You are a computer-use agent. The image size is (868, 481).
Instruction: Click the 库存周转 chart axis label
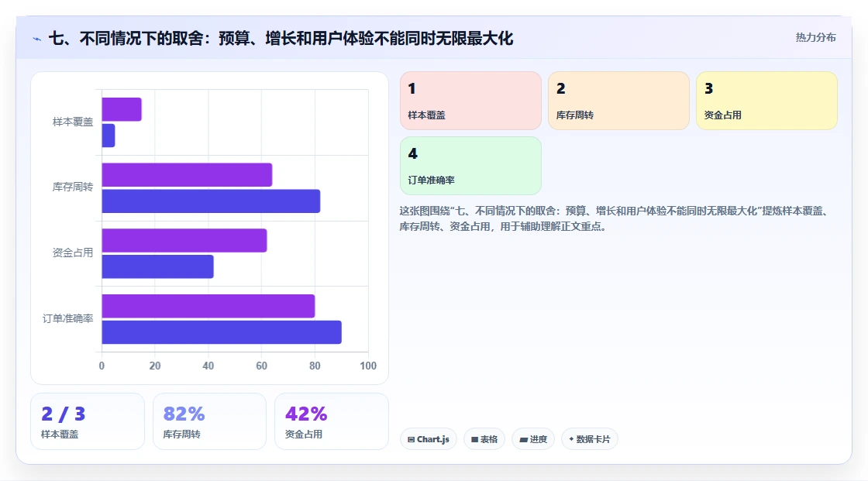point(73,187)
